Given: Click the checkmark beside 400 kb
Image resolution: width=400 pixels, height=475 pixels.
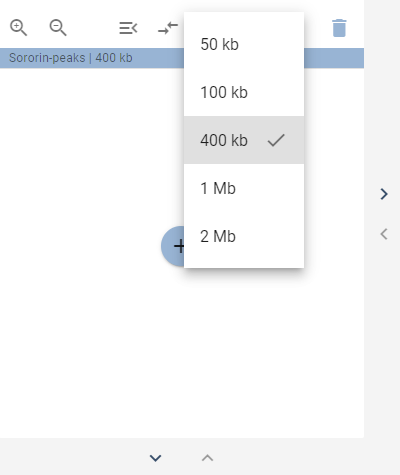Looking at the screenshot, I should pos(276,140).
